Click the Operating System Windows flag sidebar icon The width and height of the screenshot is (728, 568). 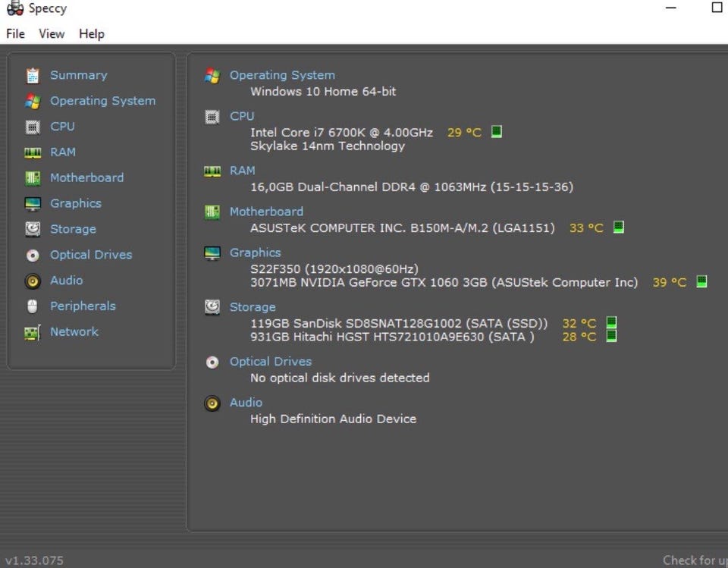[33, 102]
